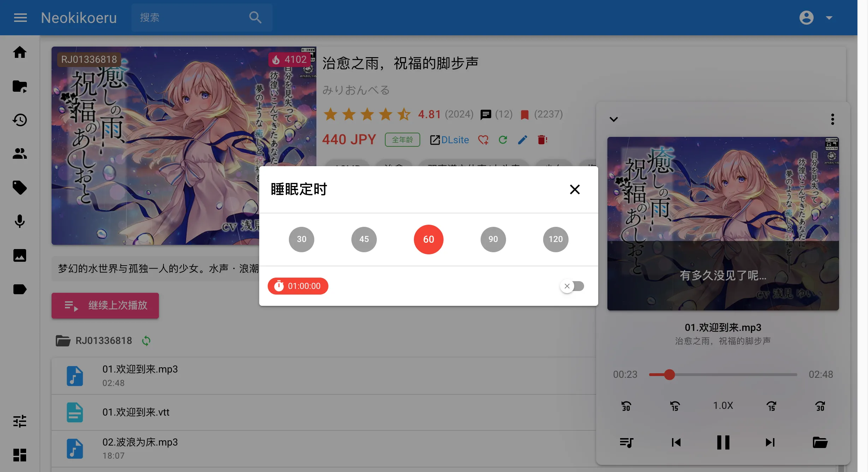Click the playback progress slider
The image size is (868, 472).
point(723,375)
